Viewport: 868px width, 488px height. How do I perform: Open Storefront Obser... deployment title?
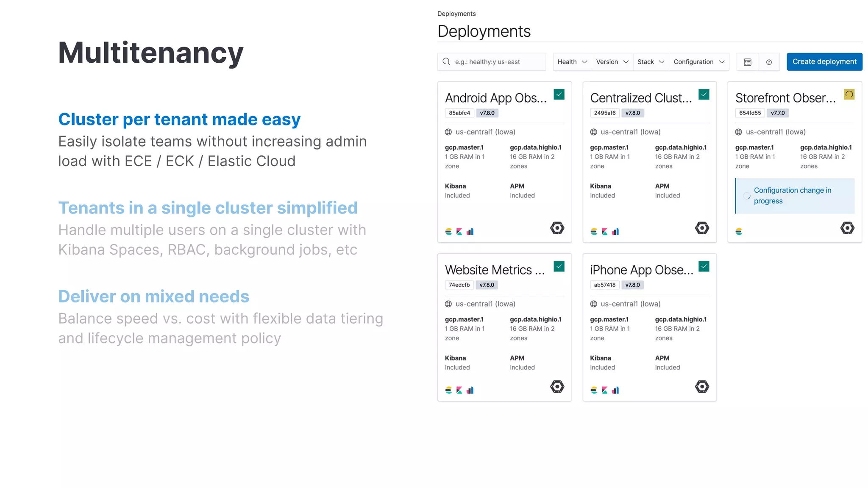tap(786, 98)
